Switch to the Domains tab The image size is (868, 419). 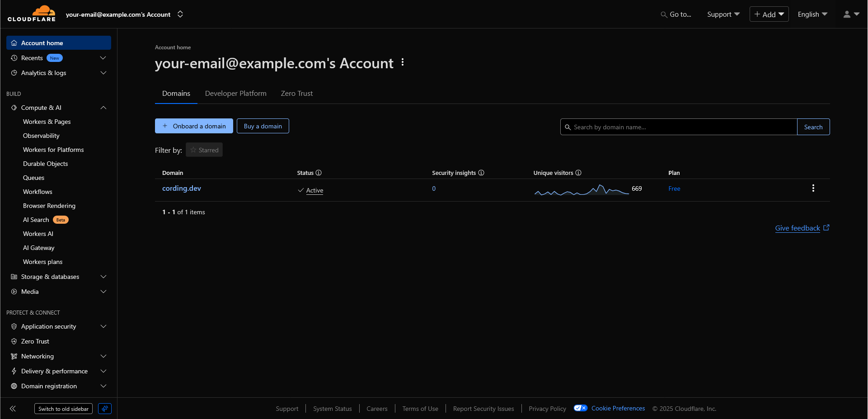point(176,94)
